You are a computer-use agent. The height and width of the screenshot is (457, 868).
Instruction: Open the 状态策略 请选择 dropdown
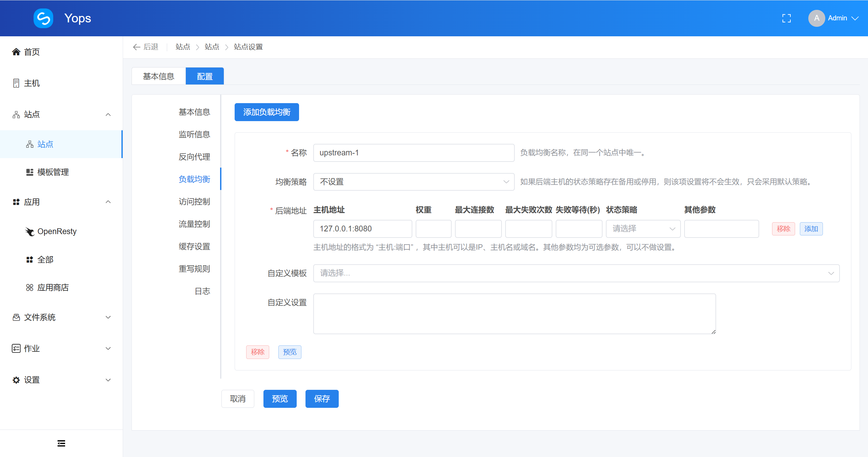coord(643,229)
